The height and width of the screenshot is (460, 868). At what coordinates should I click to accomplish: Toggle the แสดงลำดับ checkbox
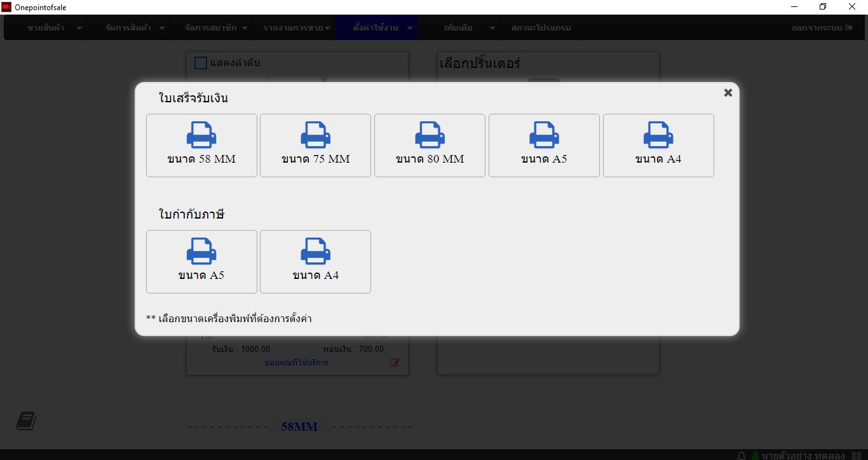click(x=201, y=63)
